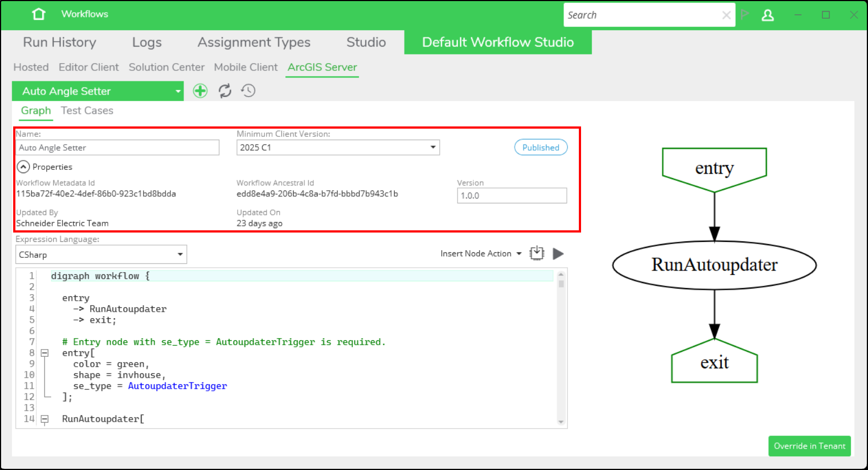Viewport: 868px width, 470px height.
Task: Refresh workflows with the circular arrows icon
Action: (225, 91)
